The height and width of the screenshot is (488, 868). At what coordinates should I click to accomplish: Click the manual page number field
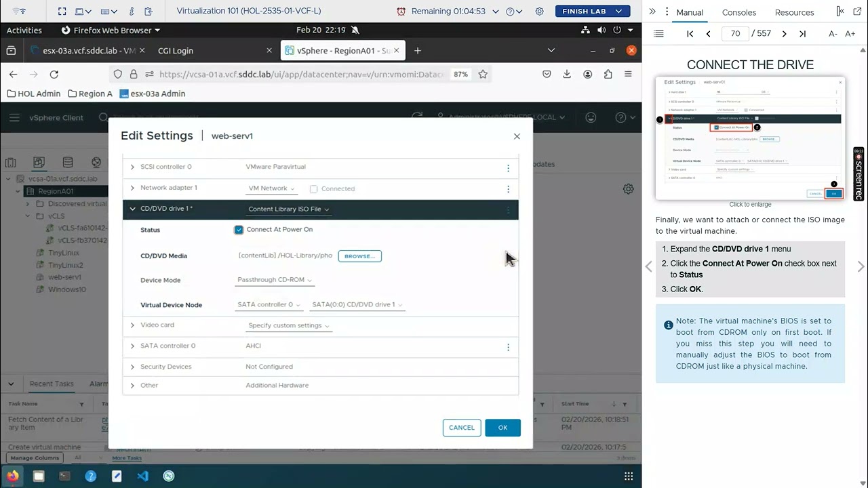[x=735, y=33]
